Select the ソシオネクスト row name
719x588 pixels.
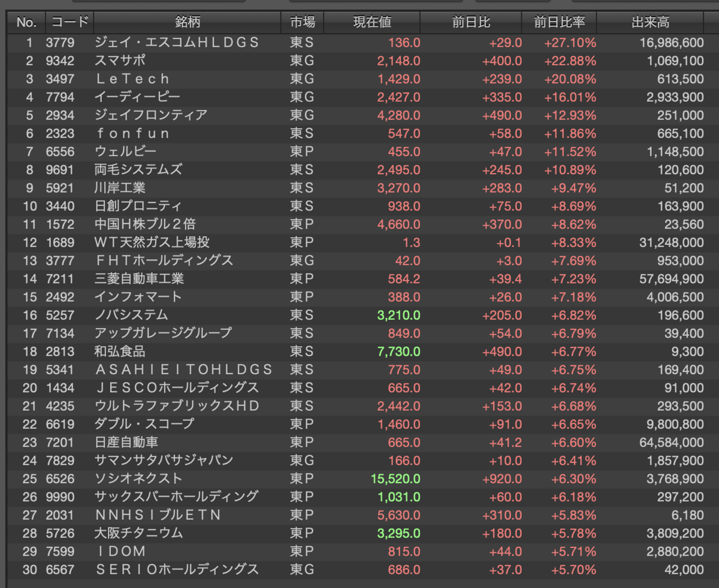(138, 478)
